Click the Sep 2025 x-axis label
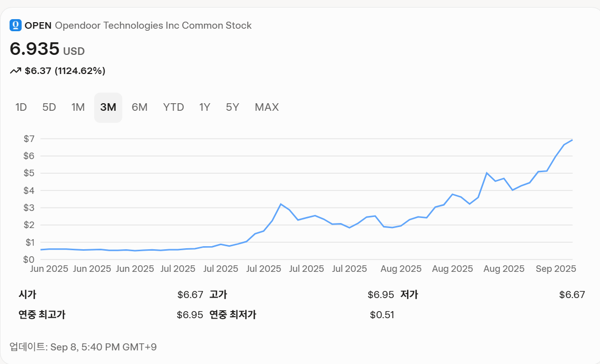Screen dimensions: 600x364 tap(556, 269)
